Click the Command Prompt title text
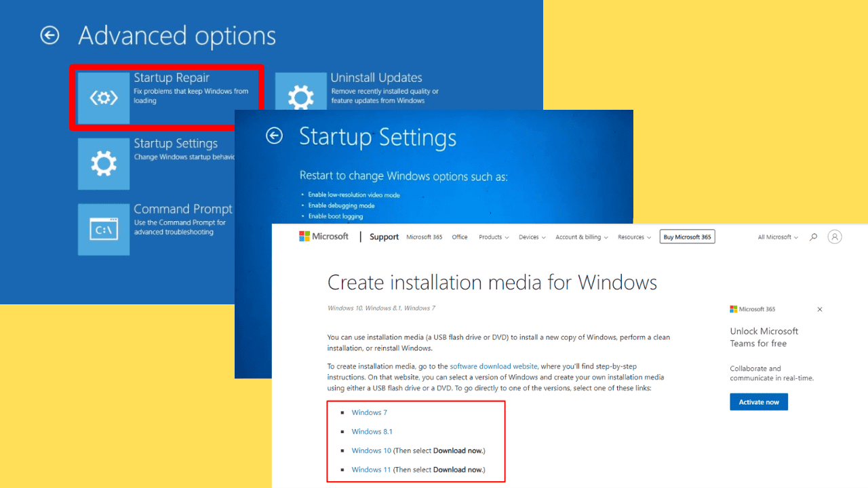The image size is (868, 488). pyautogui.click(x=183, y=209)
